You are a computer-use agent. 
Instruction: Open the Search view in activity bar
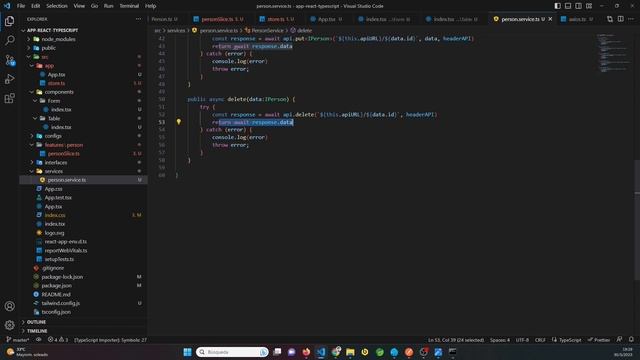tap(9, 40)
